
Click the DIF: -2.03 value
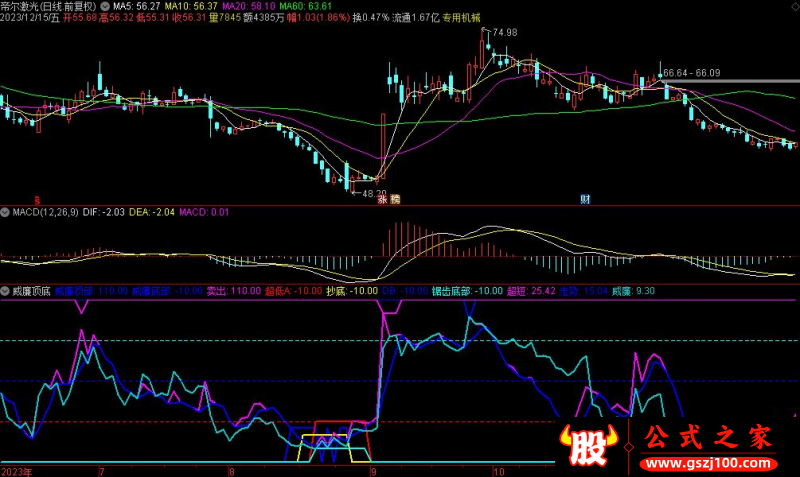[104, 212]
